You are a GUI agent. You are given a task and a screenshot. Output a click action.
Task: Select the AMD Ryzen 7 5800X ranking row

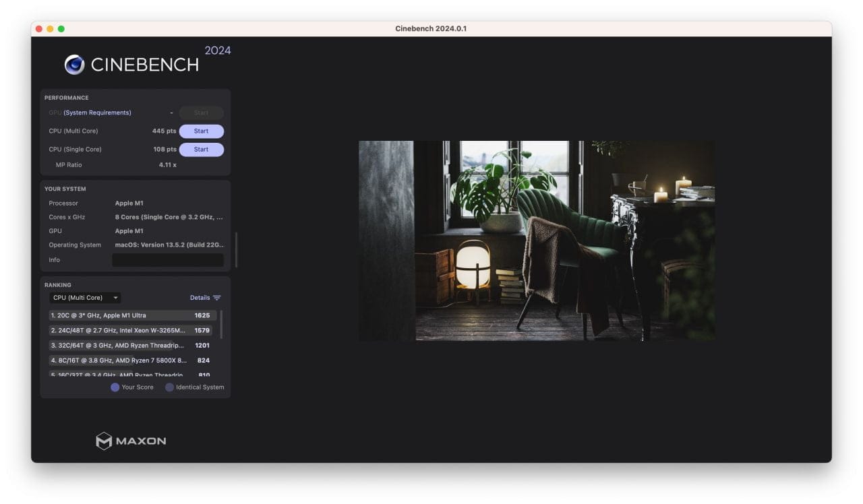click(x=131, y=360)
